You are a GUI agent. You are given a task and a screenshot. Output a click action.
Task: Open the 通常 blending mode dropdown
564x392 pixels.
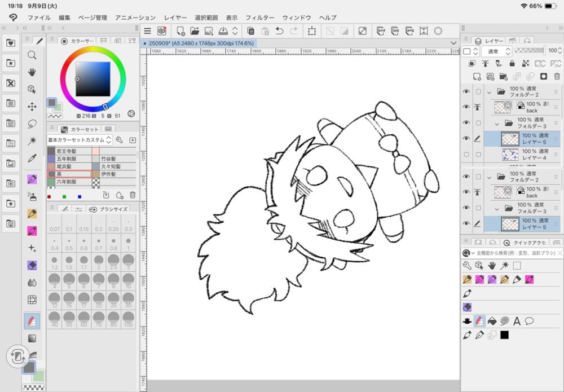[x=497, y=51]
